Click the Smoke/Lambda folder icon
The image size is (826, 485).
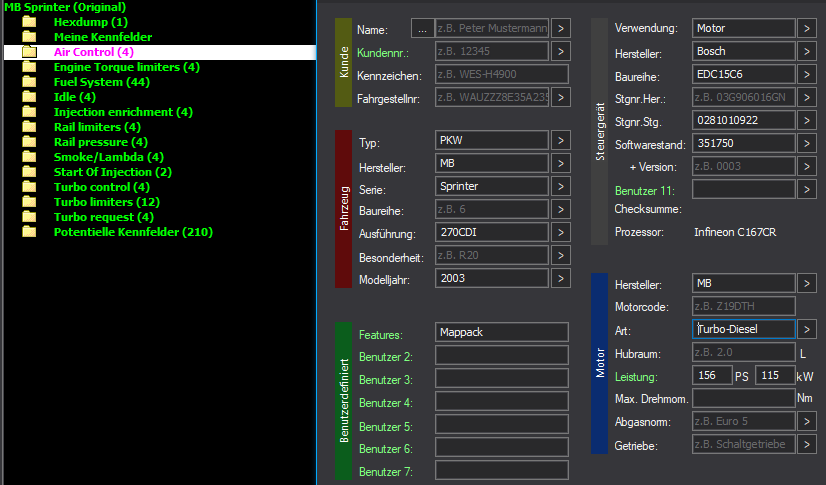coord(29,157)
